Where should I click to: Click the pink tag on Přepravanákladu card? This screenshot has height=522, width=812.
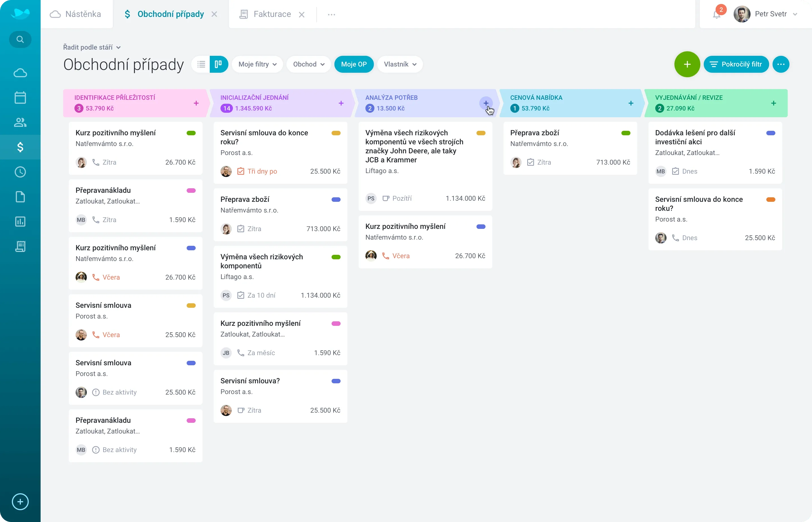click(x=191, y=191)
